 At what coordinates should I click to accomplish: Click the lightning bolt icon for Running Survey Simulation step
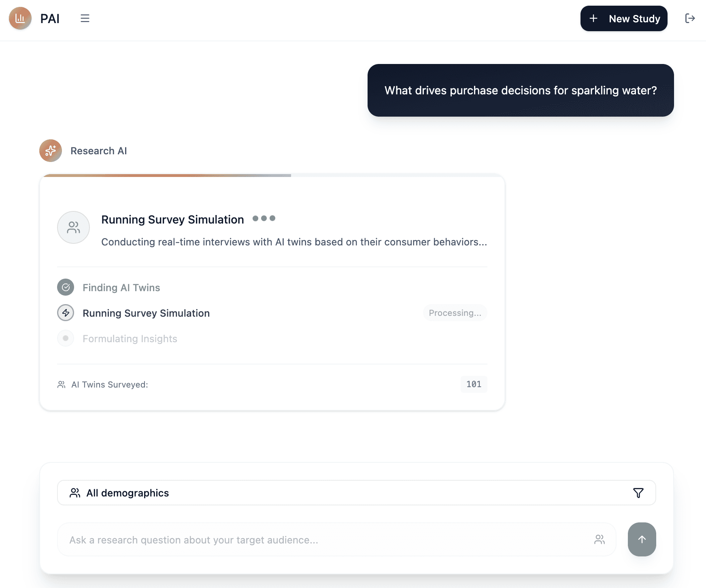[x=66, y=313]
